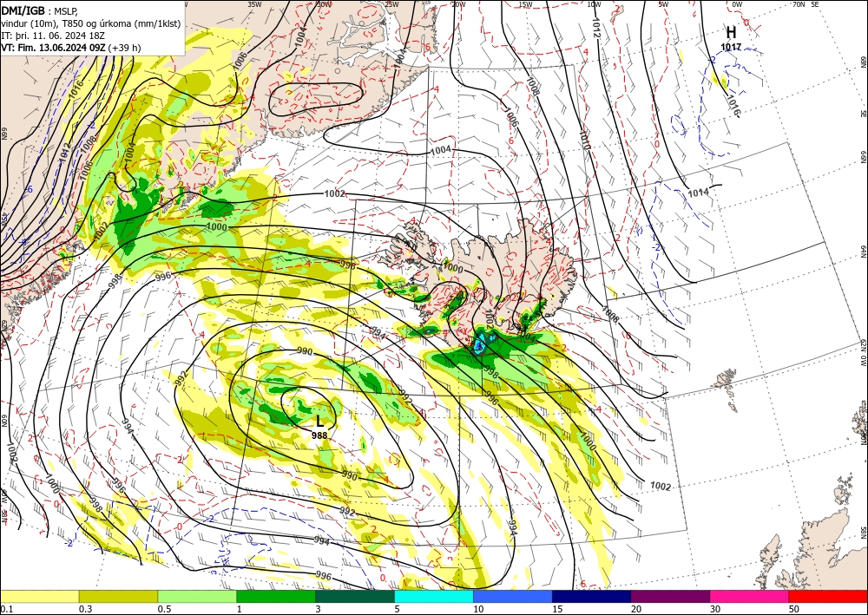Screen dimensions: 868x615
Task: Click the '10W' longitude label at the top
Action: [594, 4]
